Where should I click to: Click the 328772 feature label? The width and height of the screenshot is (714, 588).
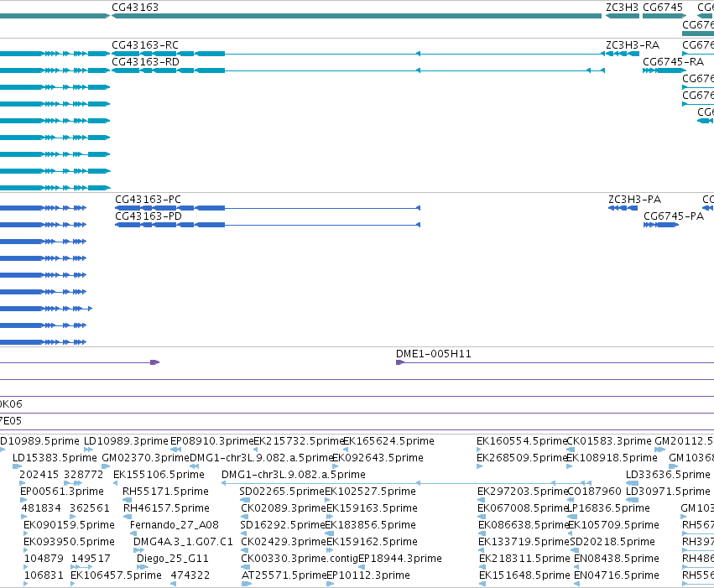tap(83, 475)
